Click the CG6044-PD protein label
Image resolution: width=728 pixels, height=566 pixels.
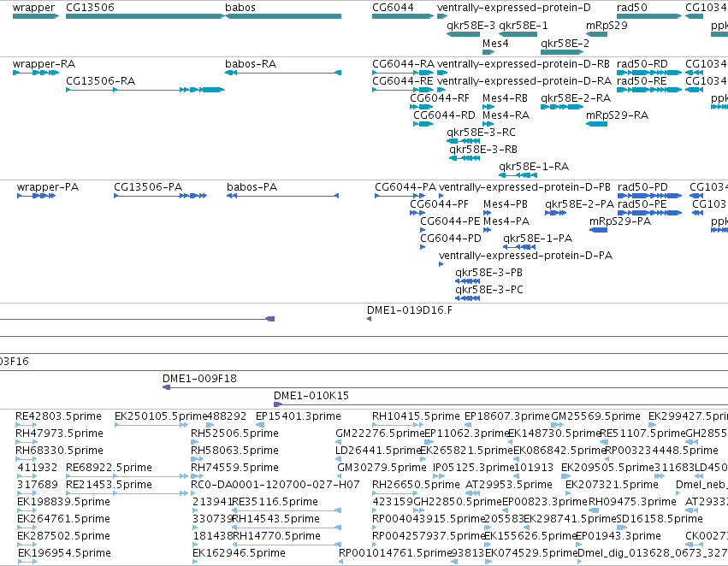[x=451, y=239]
